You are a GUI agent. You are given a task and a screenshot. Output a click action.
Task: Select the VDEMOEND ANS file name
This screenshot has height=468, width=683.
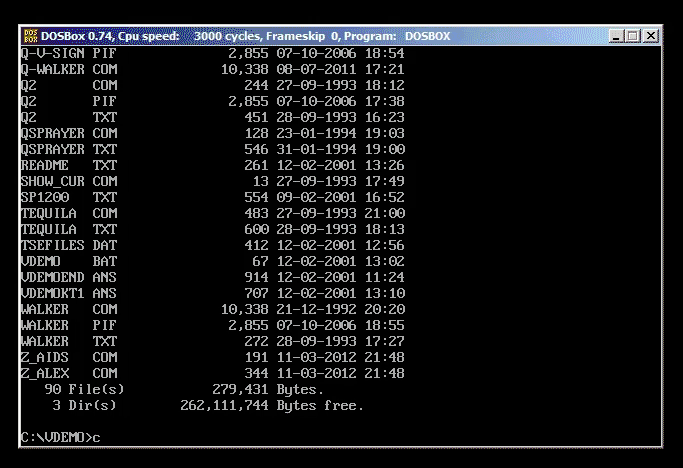point(68,278)
